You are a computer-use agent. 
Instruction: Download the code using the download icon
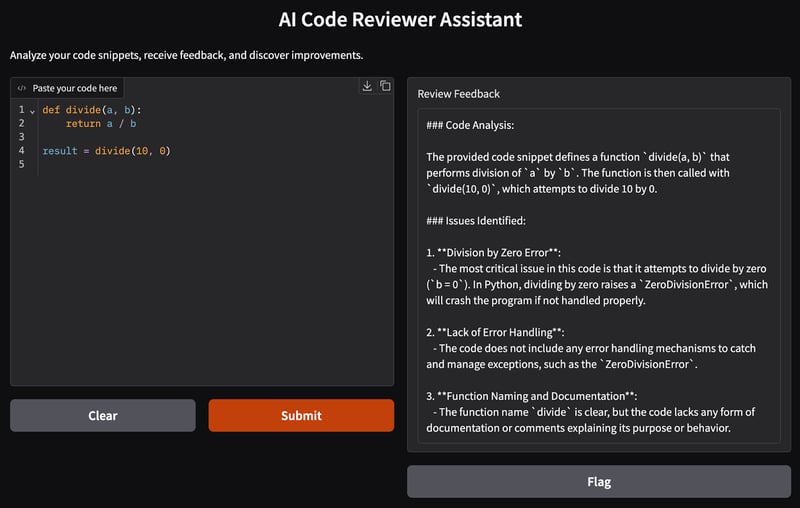(x=367, y=86)
